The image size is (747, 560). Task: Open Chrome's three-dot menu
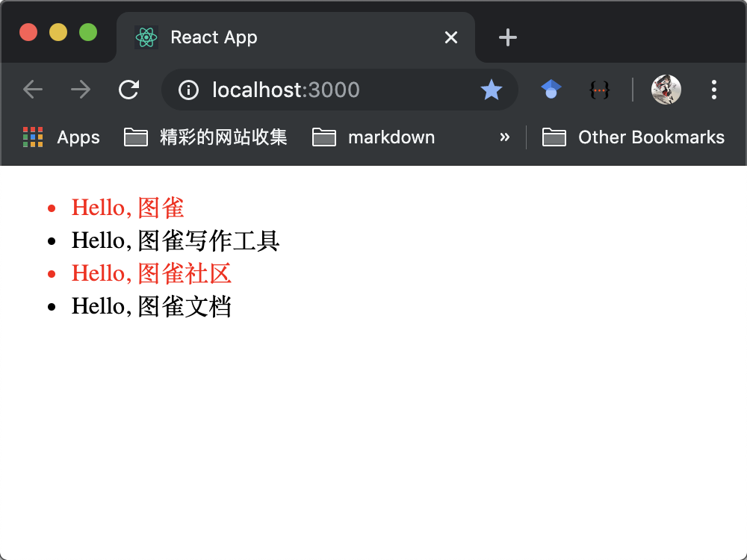[x=714, y=89]
